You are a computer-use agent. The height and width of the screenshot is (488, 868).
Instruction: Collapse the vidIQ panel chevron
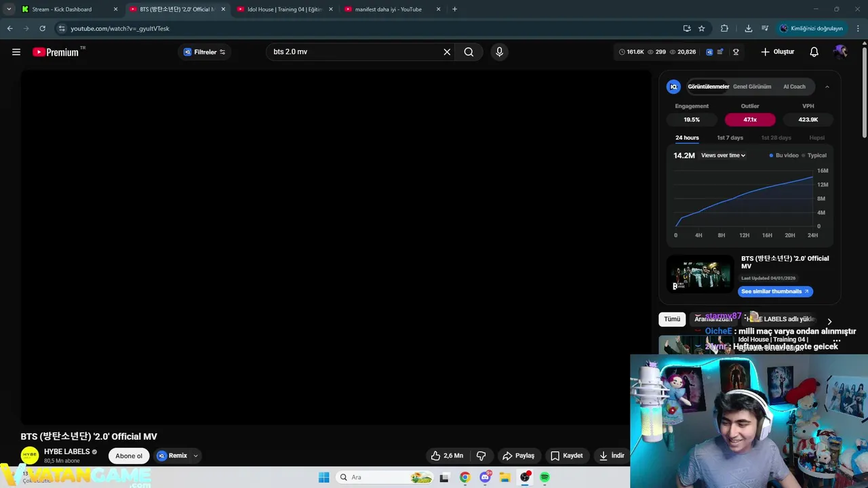tap(827, 87)
